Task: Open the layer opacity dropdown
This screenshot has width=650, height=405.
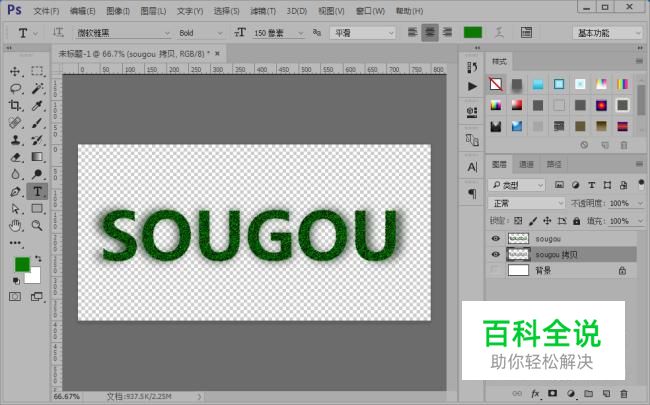Action: (x=640, y=203)
